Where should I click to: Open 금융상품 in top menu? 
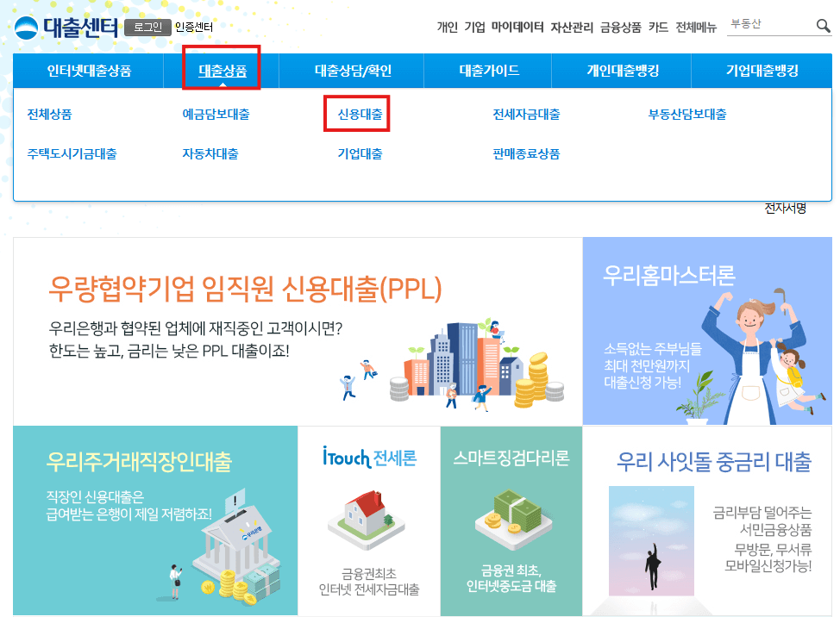coord(620,28)
